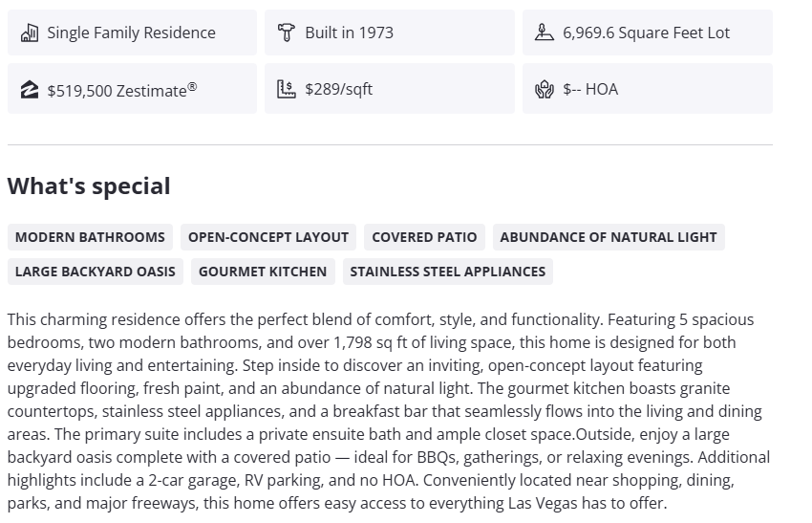Select the Stainless Steel Appliances tag
Screen dimensions: 812x523
click(448, 272)
